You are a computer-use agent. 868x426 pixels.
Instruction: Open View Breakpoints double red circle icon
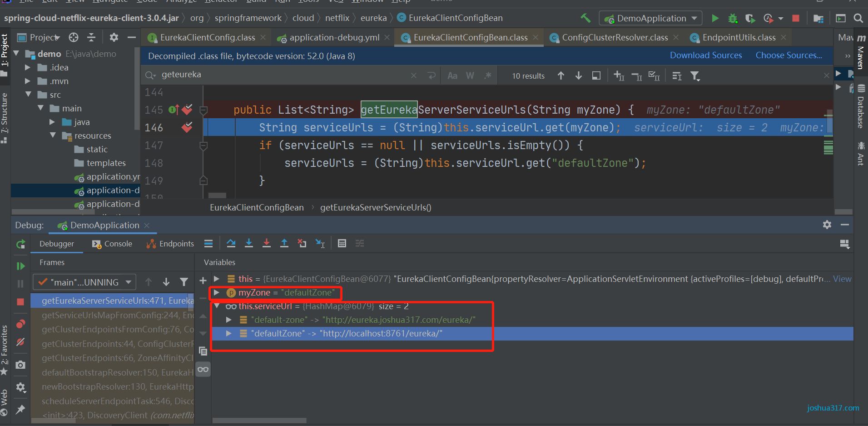click(x=20, y=324)
